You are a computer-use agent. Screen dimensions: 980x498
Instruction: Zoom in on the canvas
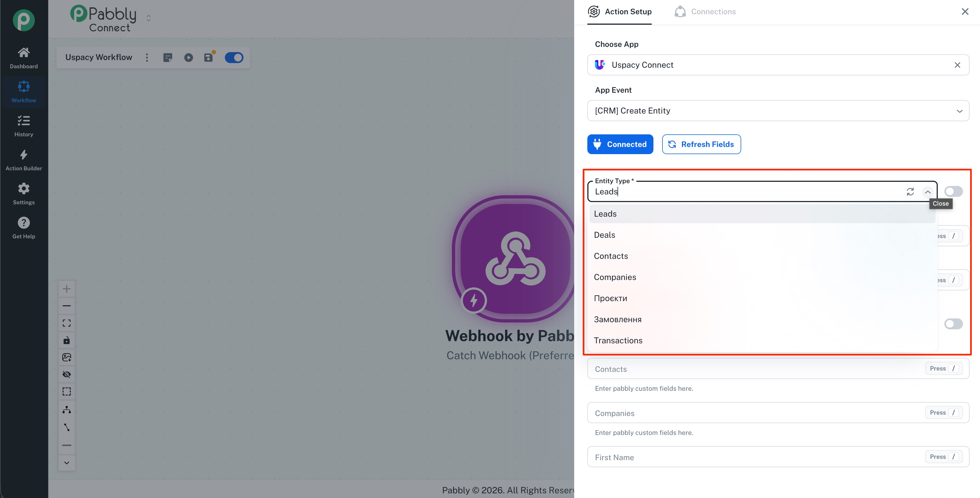[67, 289]
